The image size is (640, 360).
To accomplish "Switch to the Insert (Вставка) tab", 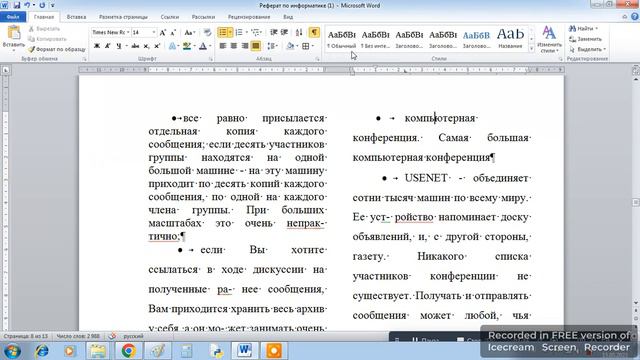I will 76,17.
